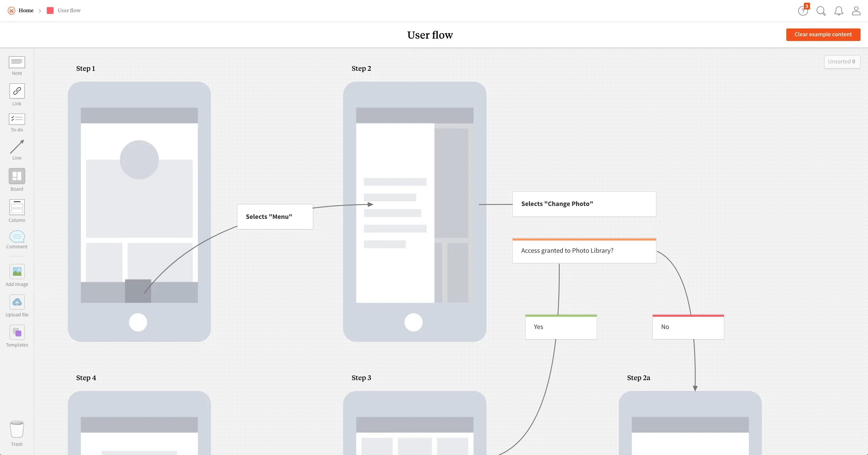The height and width of the screenshot is (455, 868).
Task: Select the Yes decision branch
Action: [x=561, y=327]
